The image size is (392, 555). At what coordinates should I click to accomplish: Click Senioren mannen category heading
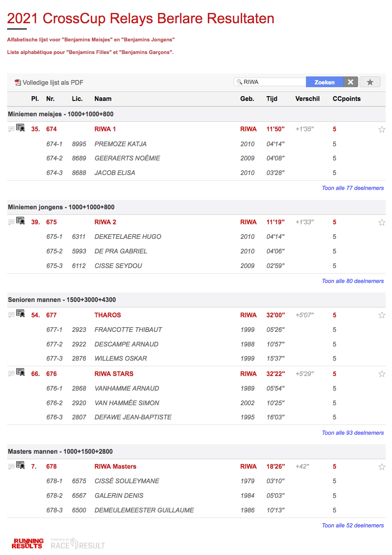coord(62,300)
